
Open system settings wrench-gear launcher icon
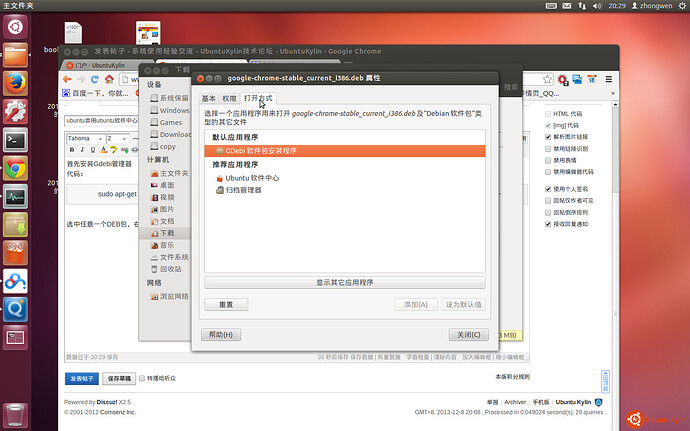(15, 111)
